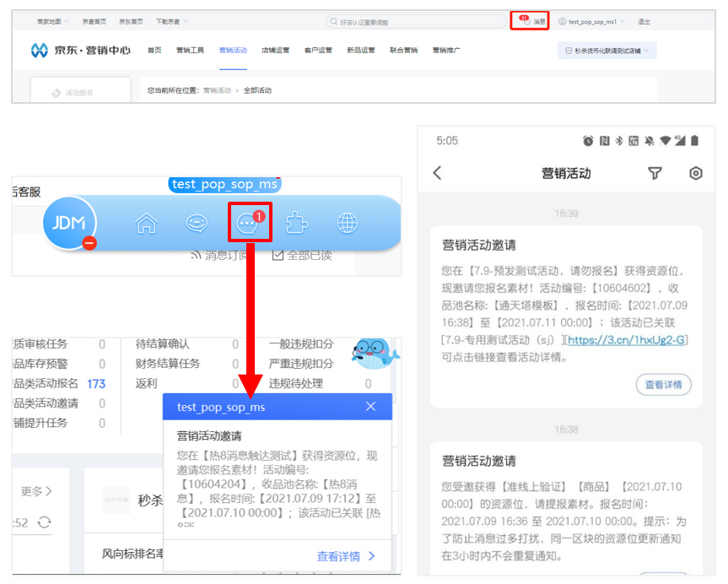The height and width of the screenshot is (584, 728).
Task: Click the JDM avatar circle
Action: pyautogui.click(x=71, y=223)
